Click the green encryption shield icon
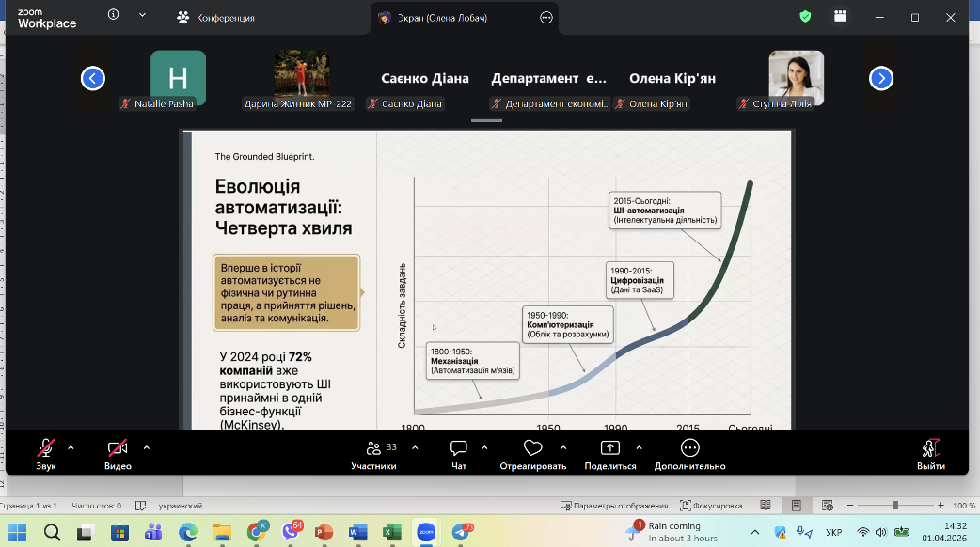This screenshot has width=980, height=547. (805, 17)
